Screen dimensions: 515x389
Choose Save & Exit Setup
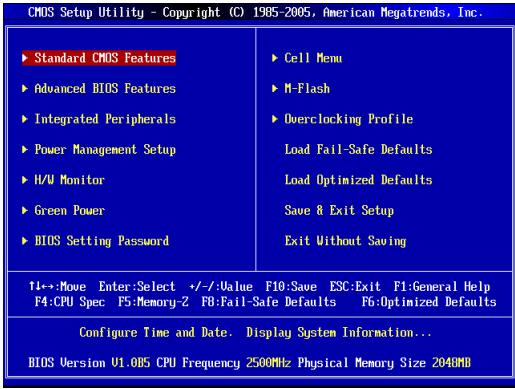[x=339, y=210]
